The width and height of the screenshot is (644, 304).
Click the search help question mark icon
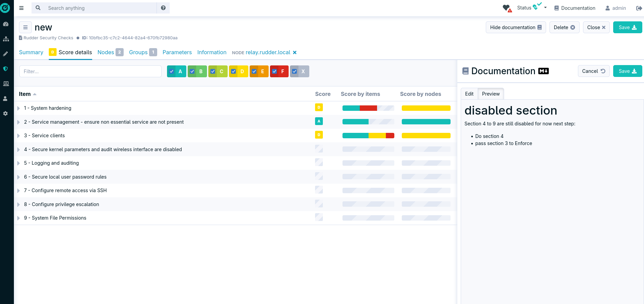pyautogui.click(x=163, y=8)
